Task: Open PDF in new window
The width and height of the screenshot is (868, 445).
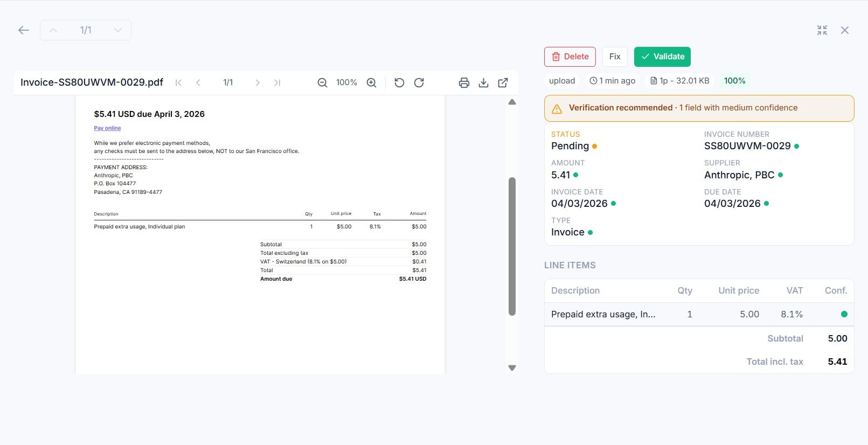Action: pyautogui.click(x=503, y=82)
